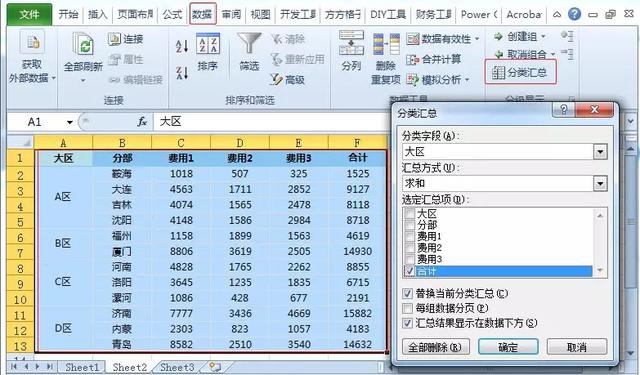Click the Refresh All icon
Image resolution: width=640 pixels, height=375 pixels.
[83, 44]
